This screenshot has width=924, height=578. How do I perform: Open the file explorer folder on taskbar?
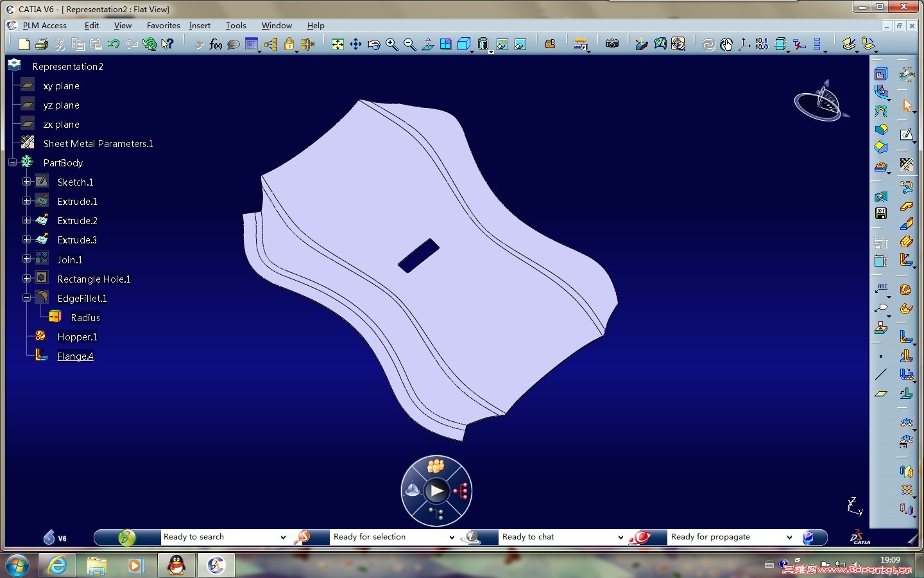tap(96, 565)
